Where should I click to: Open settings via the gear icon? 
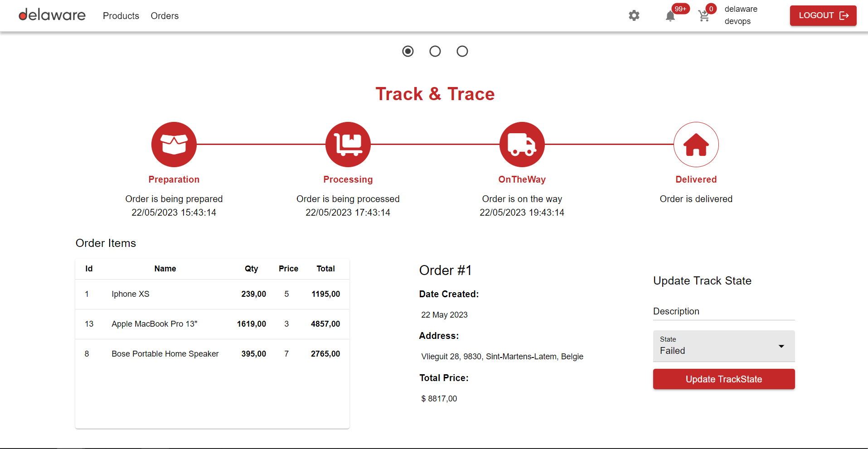634,16
